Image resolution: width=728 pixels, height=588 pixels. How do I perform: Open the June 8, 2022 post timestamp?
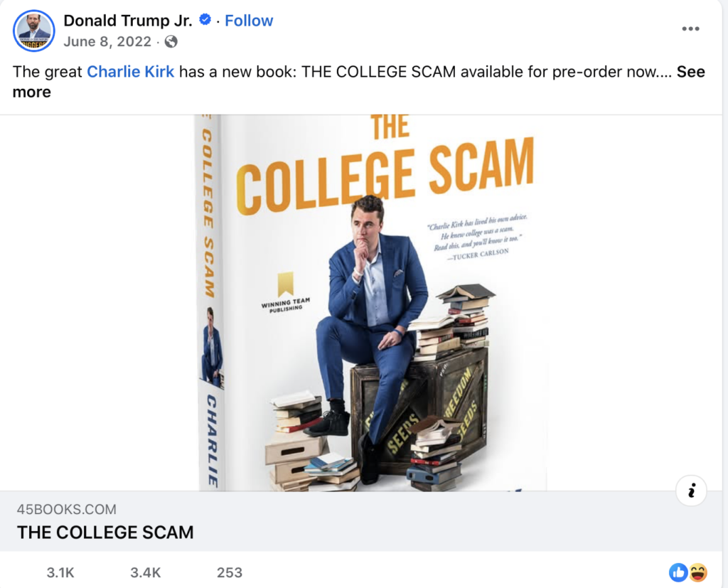coord(107,41)
